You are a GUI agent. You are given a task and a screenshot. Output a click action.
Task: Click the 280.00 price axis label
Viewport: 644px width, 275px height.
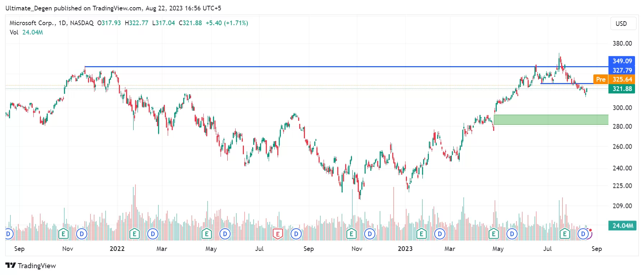click(x=622, y=127)
